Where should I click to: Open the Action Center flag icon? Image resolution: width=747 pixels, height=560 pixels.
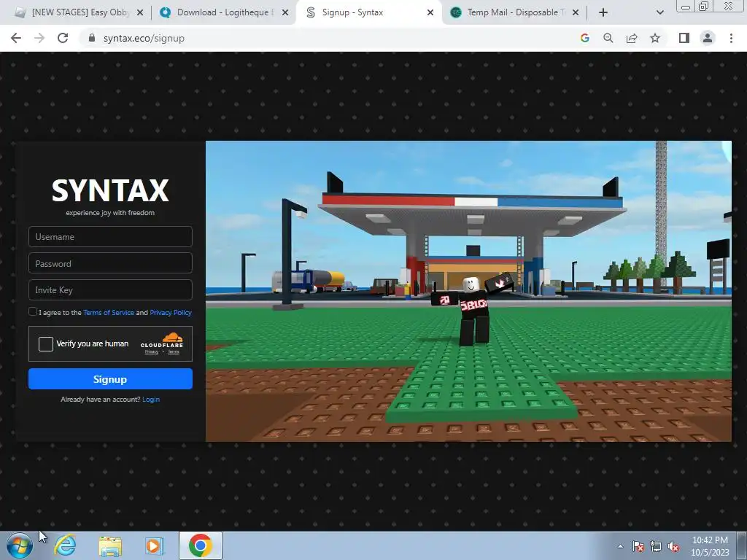click(638, 546)
